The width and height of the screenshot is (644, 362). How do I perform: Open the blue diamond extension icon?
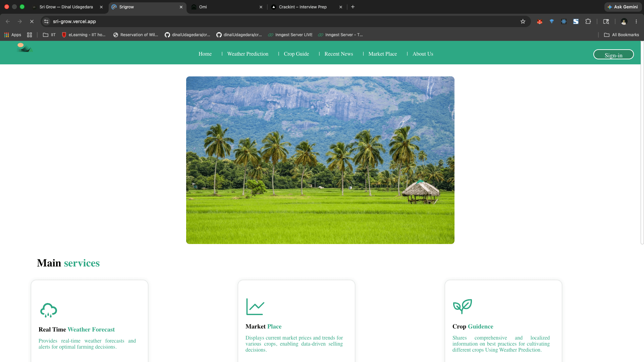point(551,21)
